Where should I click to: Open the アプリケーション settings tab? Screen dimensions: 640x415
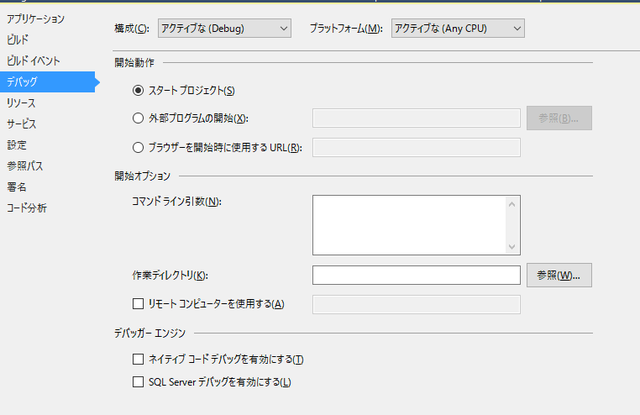(x=36, y=19)
